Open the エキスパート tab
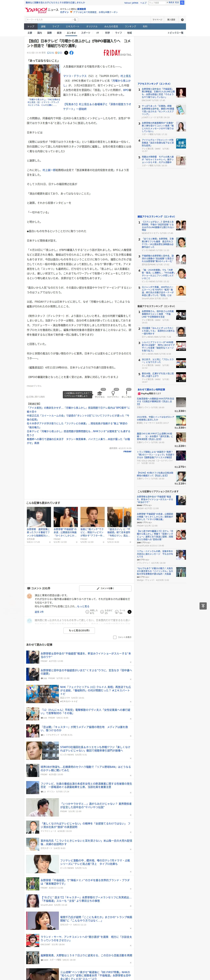Viewport: 210px width, 980px height. [72, 27]
